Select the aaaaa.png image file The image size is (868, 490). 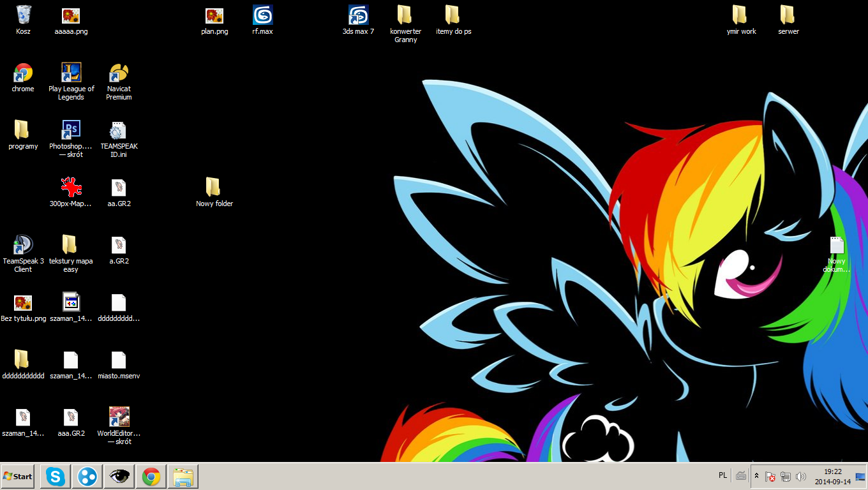click(71, 20)
